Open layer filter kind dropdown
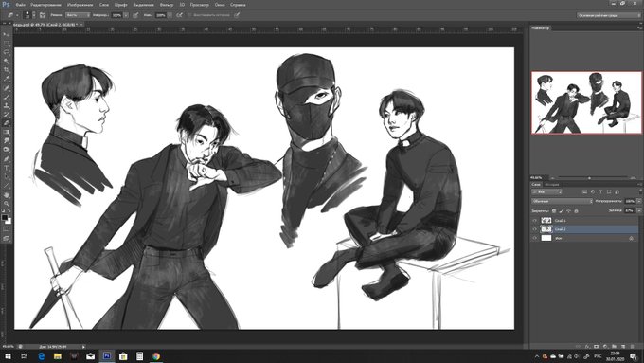Screen dimensions: 644x363 pyautogui.click(x=546, y=192)
